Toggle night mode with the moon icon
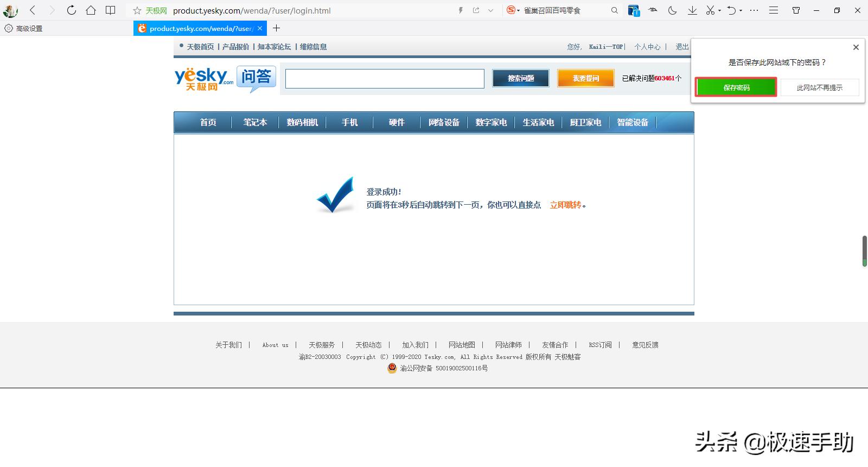Viewport: 868px width, 467px height. click(x=672, y=10)
